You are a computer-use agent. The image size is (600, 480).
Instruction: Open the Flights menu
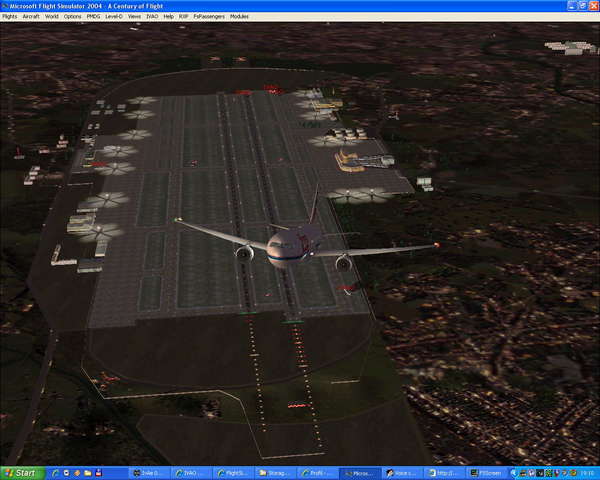(x=10, y=16)
